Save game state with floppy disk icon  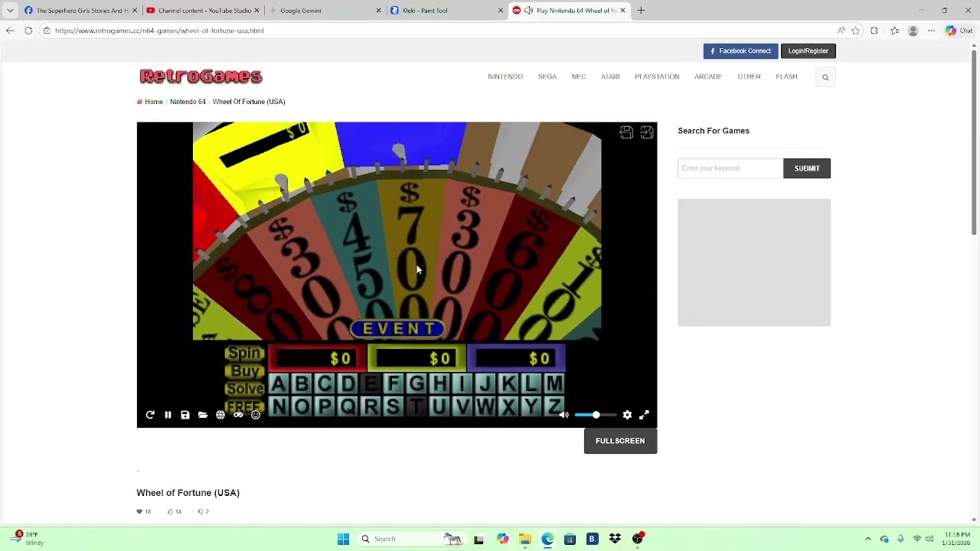click(185, 415)
